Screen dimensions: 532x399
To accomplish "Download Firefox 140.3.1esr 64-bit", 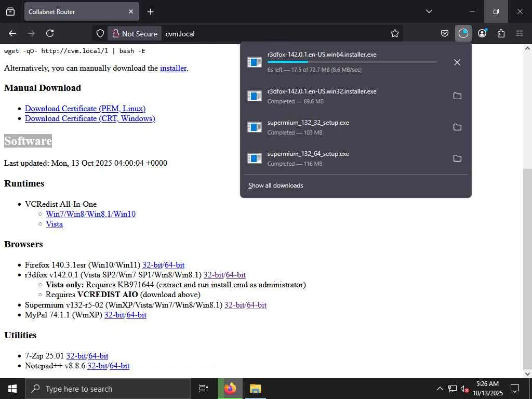I will [175, 265].
